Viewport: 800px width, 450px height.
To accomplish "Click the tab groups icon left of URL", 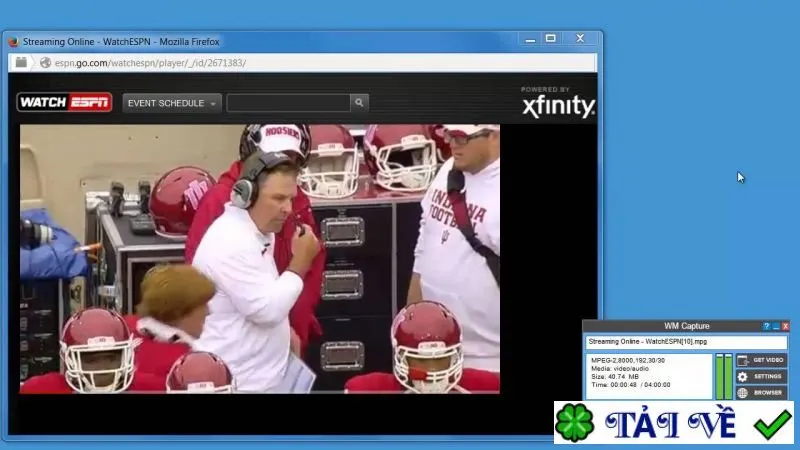I will point(21,62).
